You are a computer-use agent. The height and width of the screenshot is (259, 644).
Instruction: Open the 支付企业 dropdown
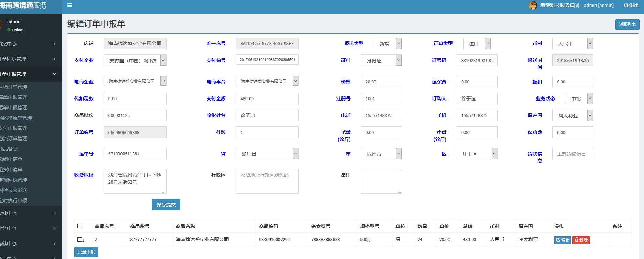click(135, 60)
